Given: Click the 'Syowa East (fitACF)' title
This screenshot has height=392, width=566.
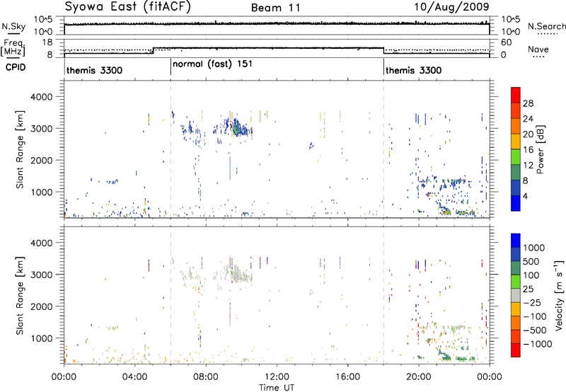Looking at the screenshot, I should [x=127, y=7].
